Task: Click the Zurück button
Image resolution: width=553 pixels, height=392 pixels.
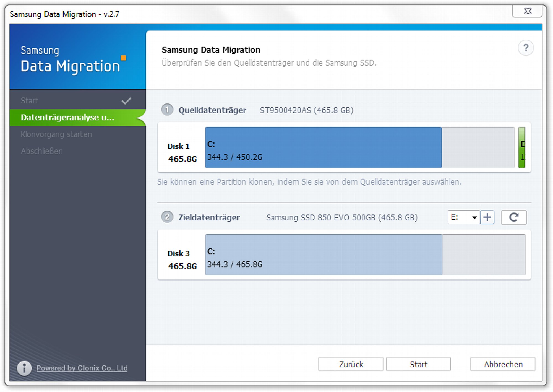Action: coord(351,364)
